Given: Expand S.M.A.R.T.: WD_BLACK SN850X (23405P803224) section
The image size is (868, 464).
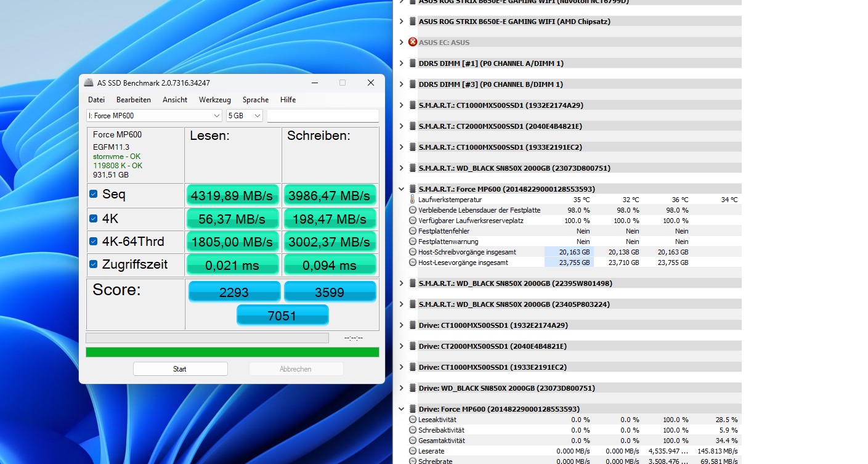Looking at the screenshot, I should pos(402,304).
